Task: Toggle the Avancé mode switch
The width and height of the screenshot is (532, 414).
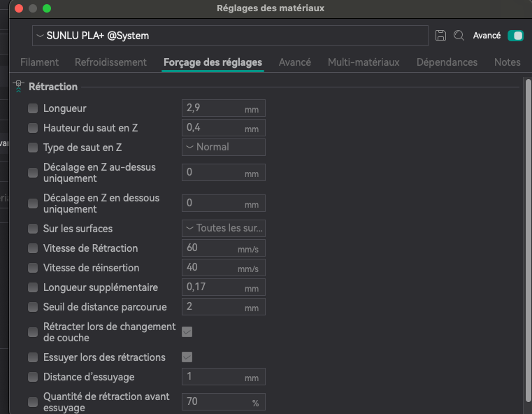Action: coord(516,36)
